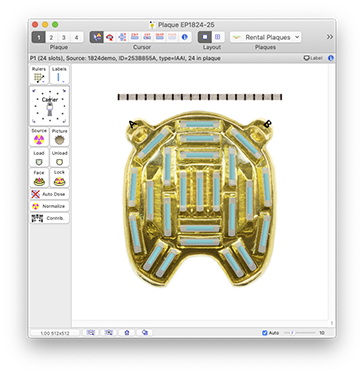Toggle the Auto Dose button

click(49, 194)
